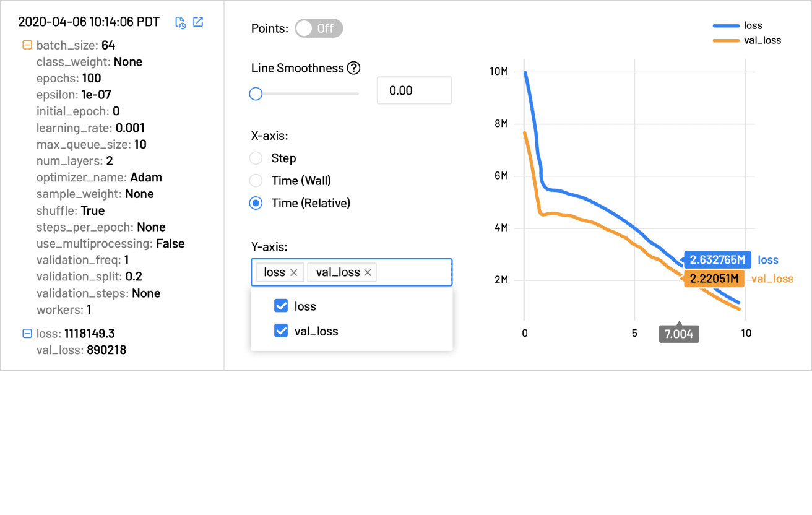Uncheck the val_loss checkbox
The height and width of the screenshot is (515, 812).
pyautogui.click(x=281, y=331)
